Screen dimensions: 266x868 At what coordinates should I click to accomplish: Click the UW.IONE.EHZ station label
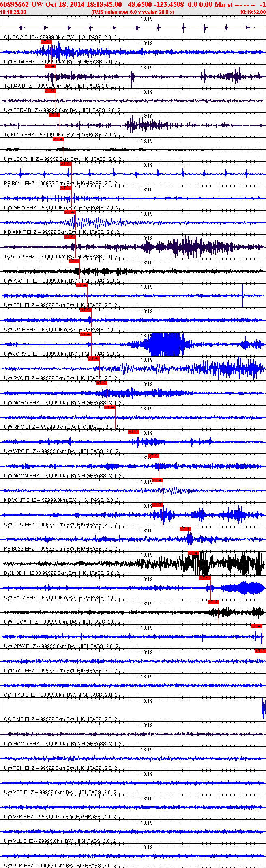(20, 330)
